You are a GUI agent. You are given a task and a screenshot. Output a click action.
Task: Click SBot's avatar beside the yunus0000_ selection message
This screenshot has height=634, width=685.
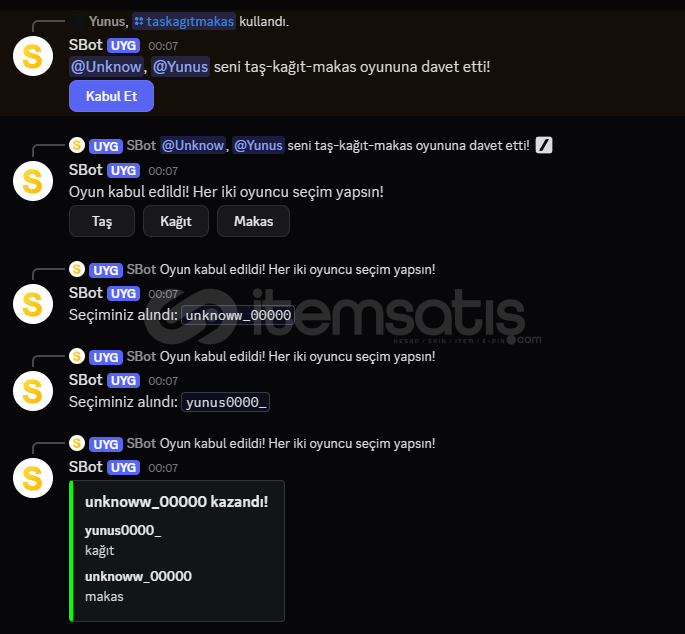pos(33,391)
